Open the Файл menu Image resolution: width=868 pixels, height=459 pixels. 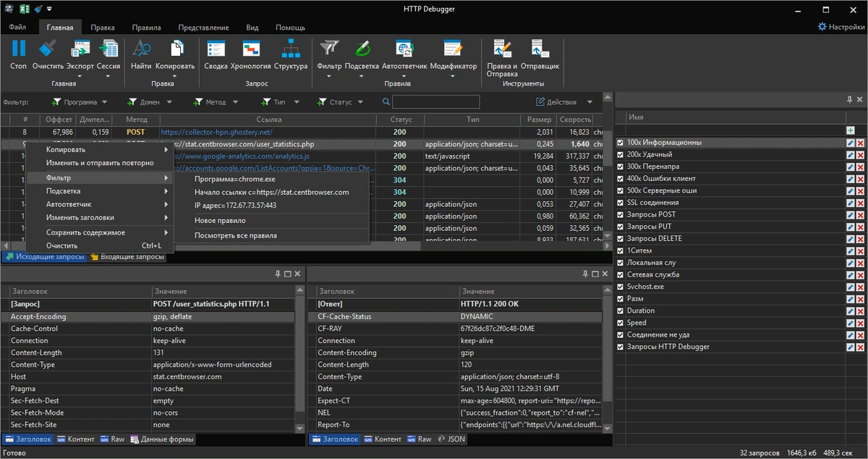[x=18, y=28]
